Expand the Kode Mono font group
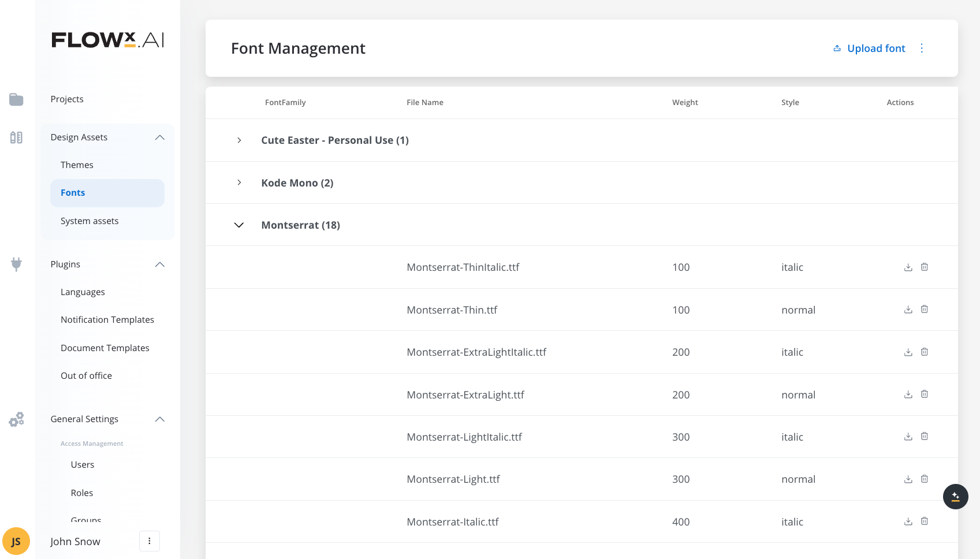Viewport: 980px width, 559px height. tap(239, 182)
